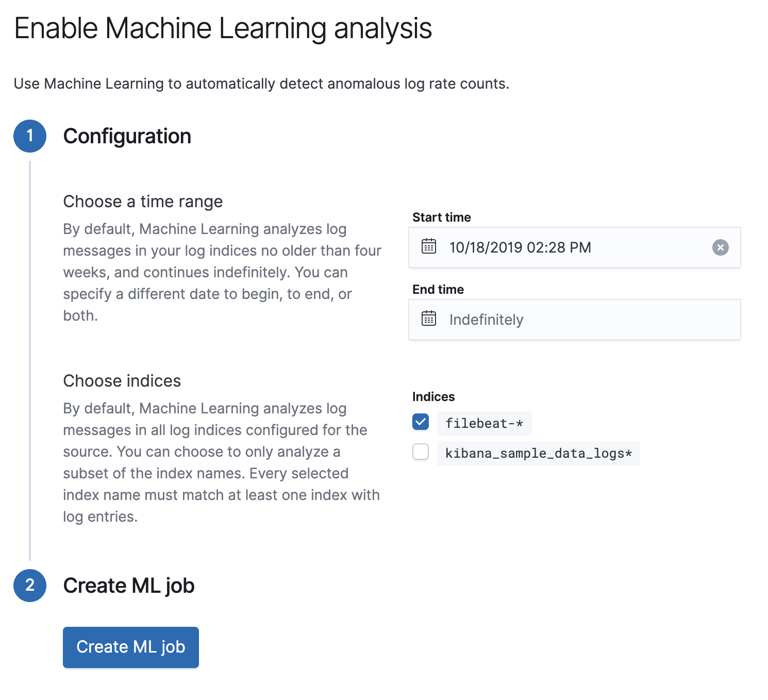Click the kibana_sample_data_logs* label text
Screen dimensions: 768x700
pos(538,453)
